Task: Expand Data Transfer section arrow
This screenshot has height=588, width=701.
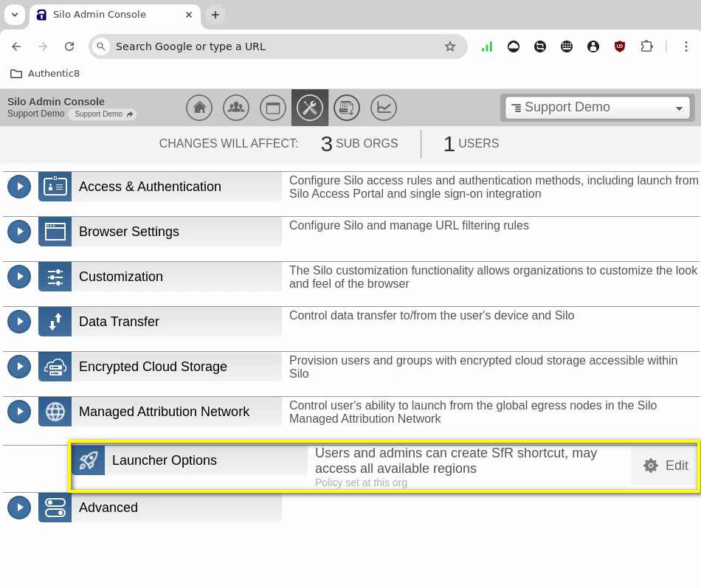Action: [19, 322]
